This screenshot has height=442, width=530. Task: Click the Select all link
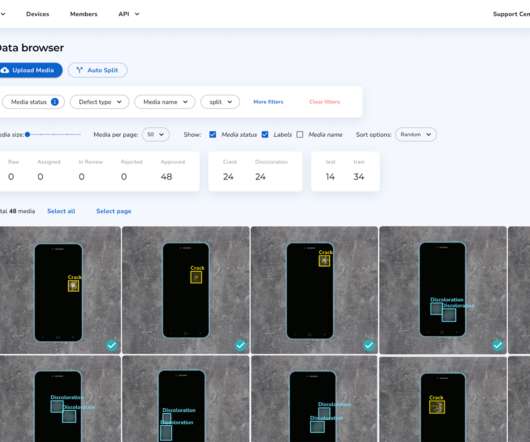pos(61,211)
